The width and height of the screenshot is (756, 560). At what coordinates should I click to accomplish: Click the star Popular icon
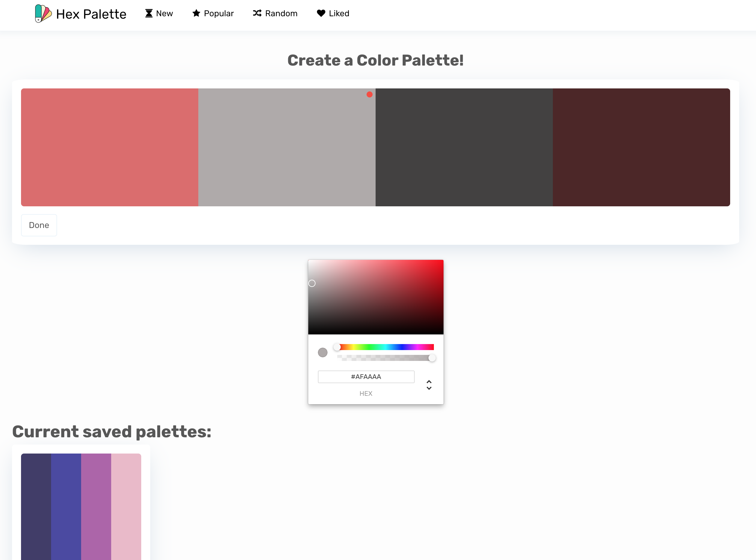click(x=196, y=13)
